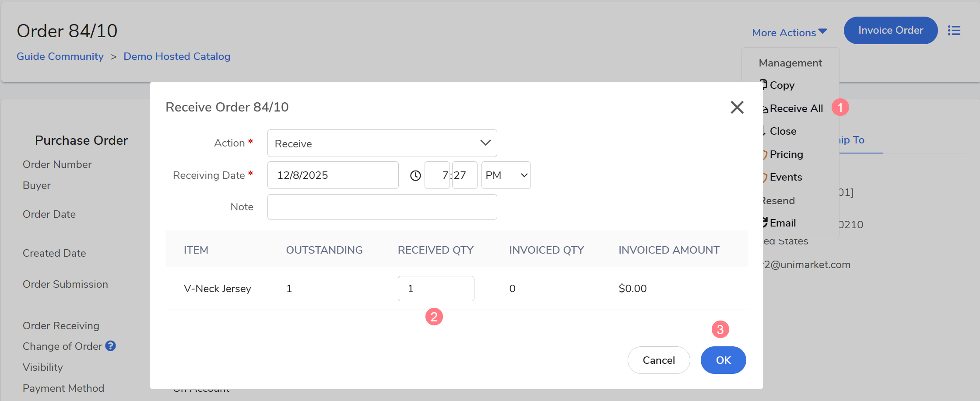Click the Invoice Order button

tap(890, 31)
